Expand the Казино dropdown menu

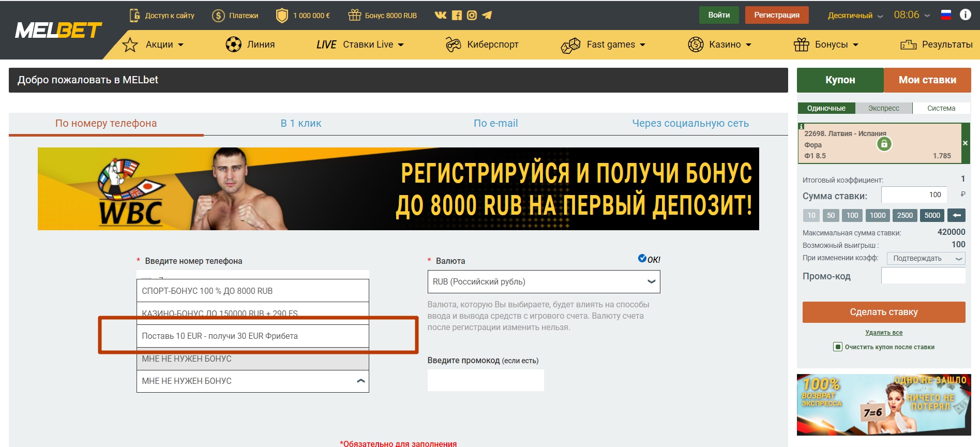(x=748, y=45)
